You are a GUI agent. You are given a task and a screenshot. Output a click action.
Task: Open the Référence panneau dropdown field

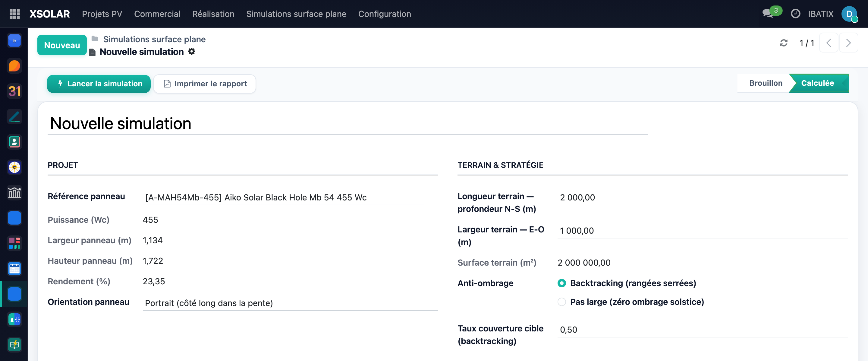[283, 197]
